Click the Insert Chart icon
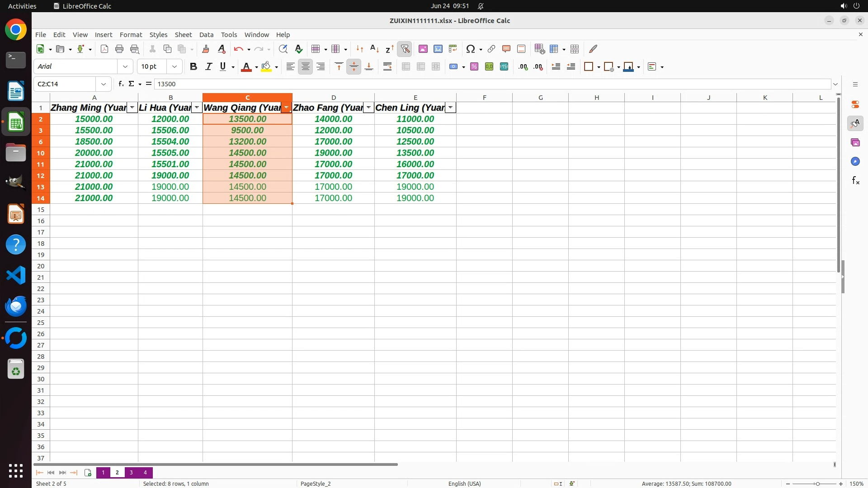Screen dimensions: 868x488 (438, 49)
